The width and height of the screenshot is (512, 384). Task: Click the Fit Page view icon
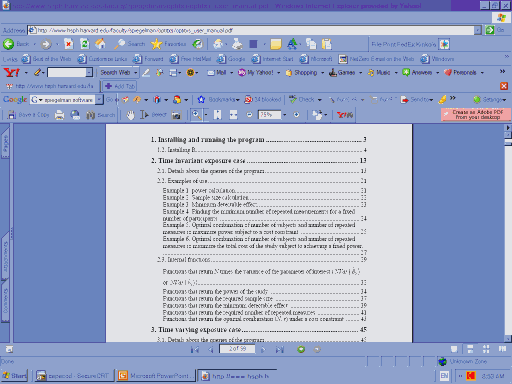pos(217,115)
